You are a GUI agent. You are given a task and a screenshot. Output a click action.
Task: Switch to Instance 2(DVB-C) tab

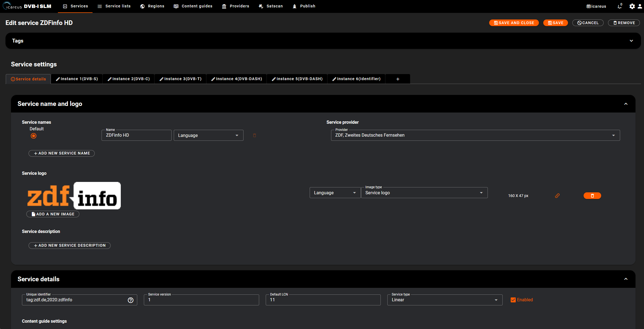128,79
